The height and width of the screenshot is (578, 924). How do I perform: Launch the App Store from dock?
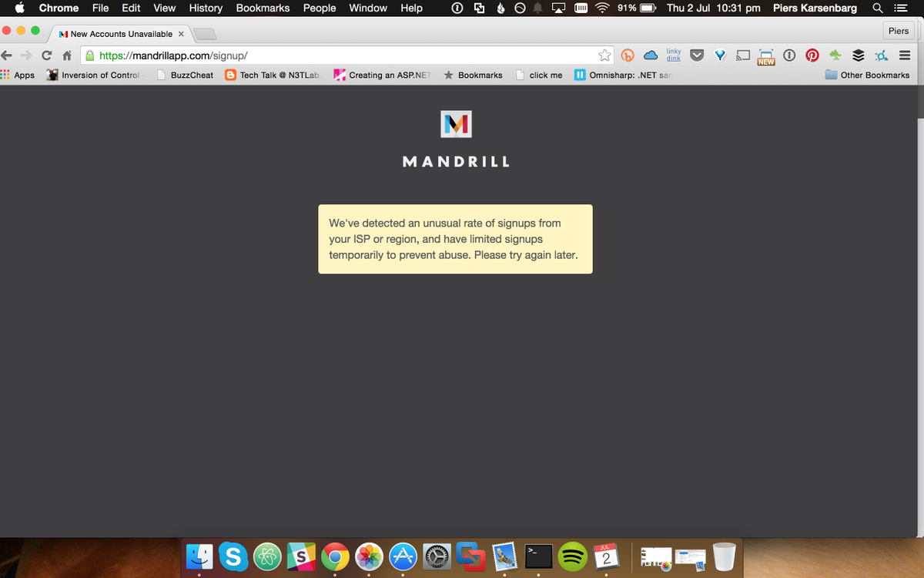click(403, 556)
